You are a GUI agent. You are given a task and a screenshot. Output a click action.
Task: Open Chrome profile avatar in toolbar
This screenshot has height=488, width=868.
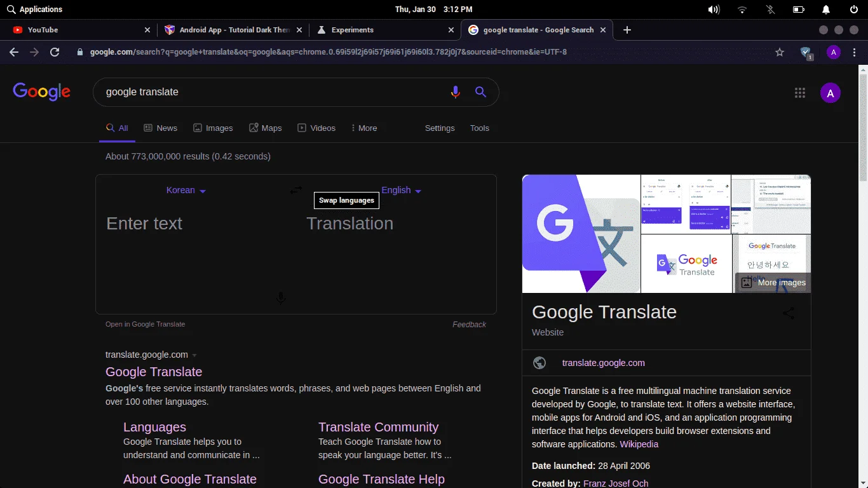tap(834, 52)
